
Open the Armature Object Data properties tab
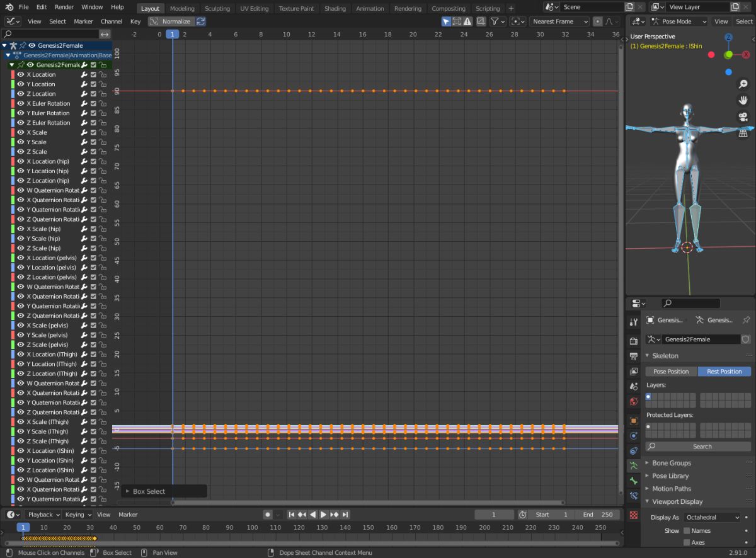tap(634, 465)
